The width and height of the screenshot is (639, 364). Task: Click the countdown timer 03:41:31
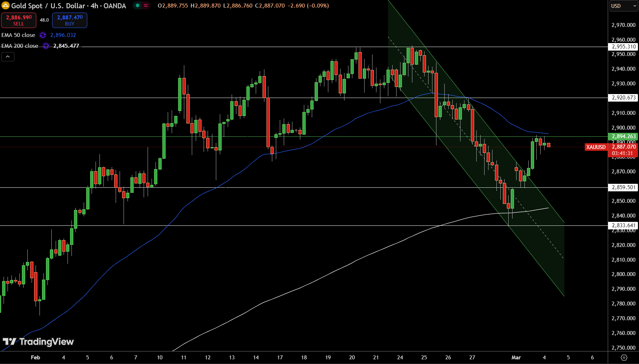[622, 153]
